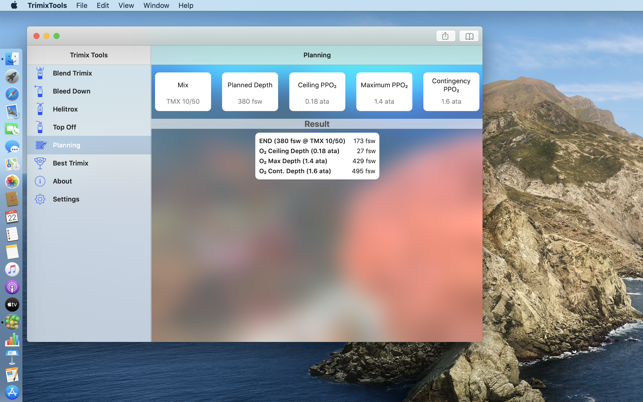643x402 pixels.
Task: Open App Store in the Dock
Action: pos(12,392)
